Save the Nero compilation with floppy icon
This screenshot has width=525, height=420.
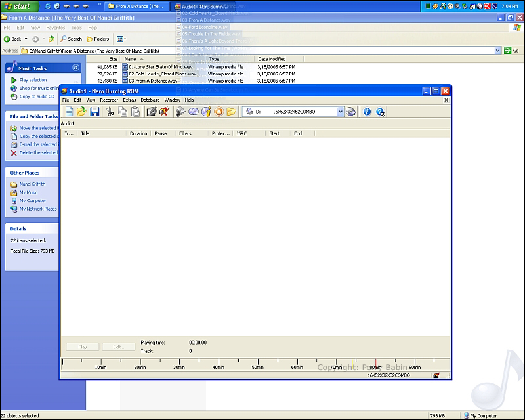click(x=94, y=112)
